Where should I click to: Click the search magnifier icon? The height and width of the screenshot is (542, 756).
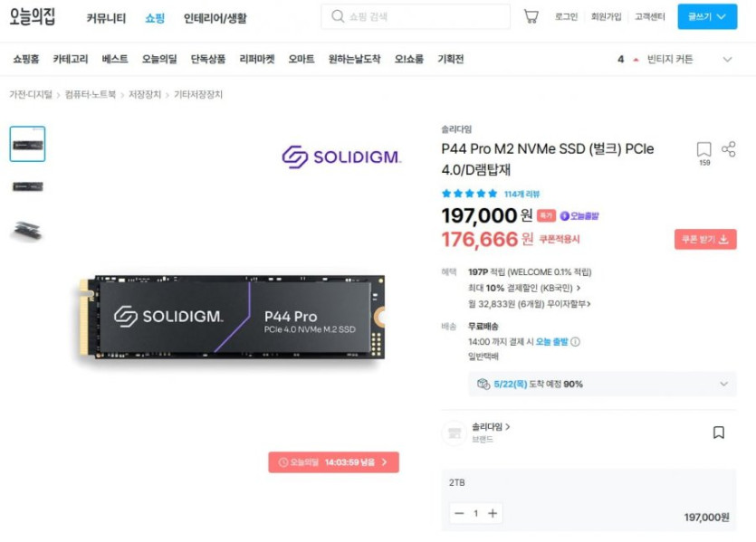(338, 16)
